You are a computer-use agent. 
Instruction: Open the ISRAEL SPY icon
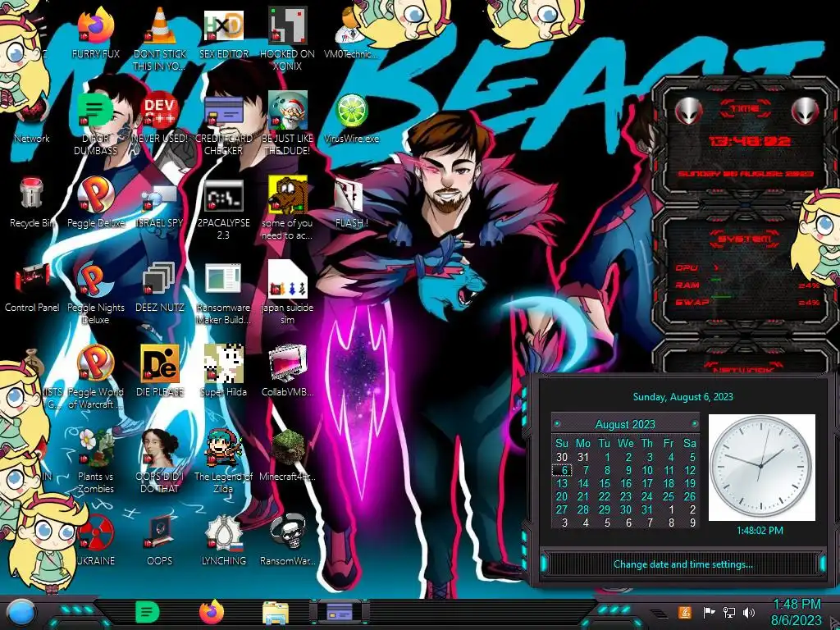pyautogui.click(x=160, y=195)
